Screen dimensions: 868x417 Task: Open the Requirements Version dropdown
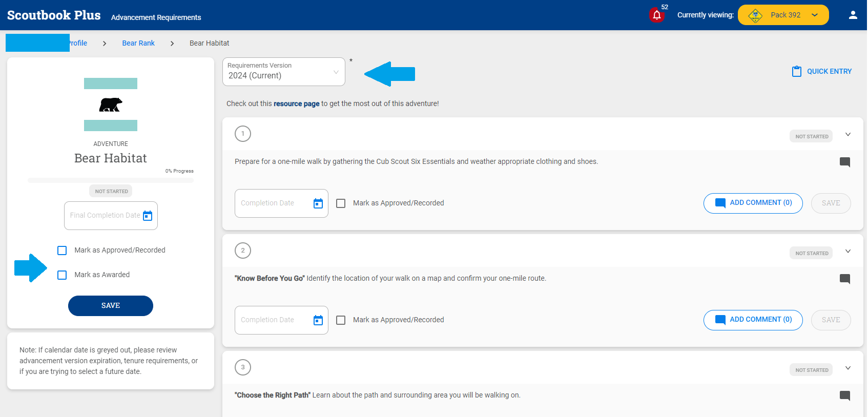coord(284,72)
